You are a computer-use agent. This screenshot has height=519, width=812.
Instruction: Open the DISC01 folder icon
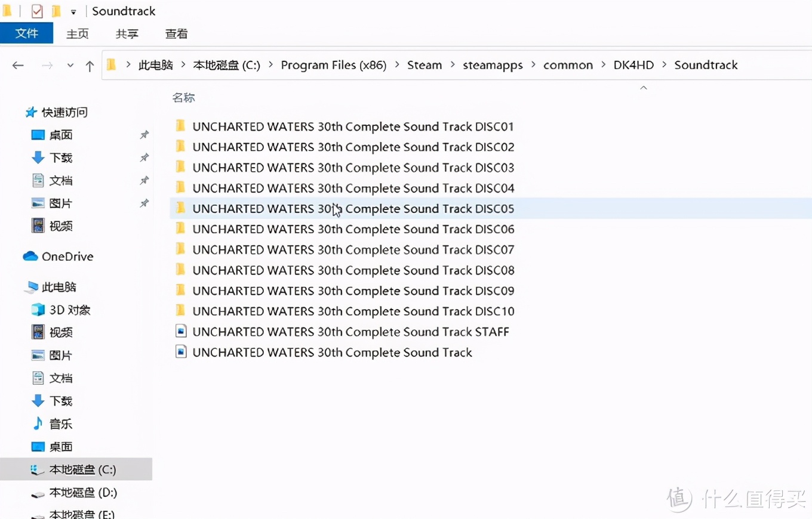coord(180,126)
